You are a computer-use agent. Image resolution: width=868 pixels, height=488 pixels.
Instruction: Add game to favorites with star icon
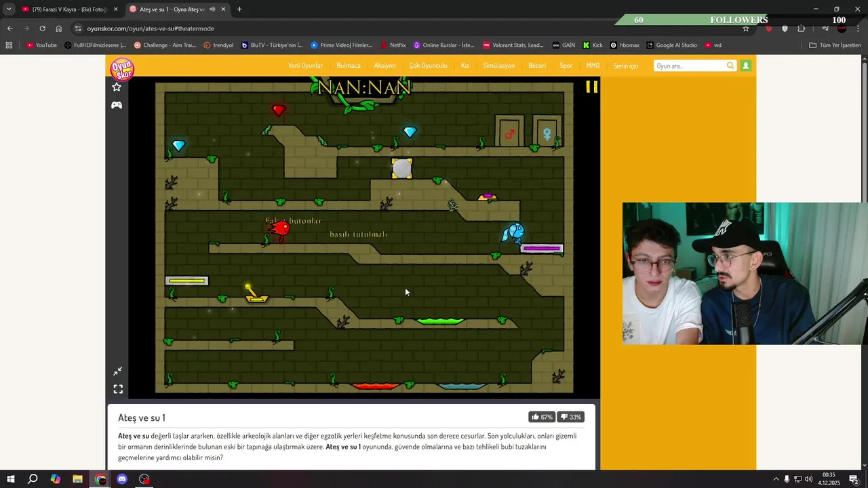tap(117, 87)
